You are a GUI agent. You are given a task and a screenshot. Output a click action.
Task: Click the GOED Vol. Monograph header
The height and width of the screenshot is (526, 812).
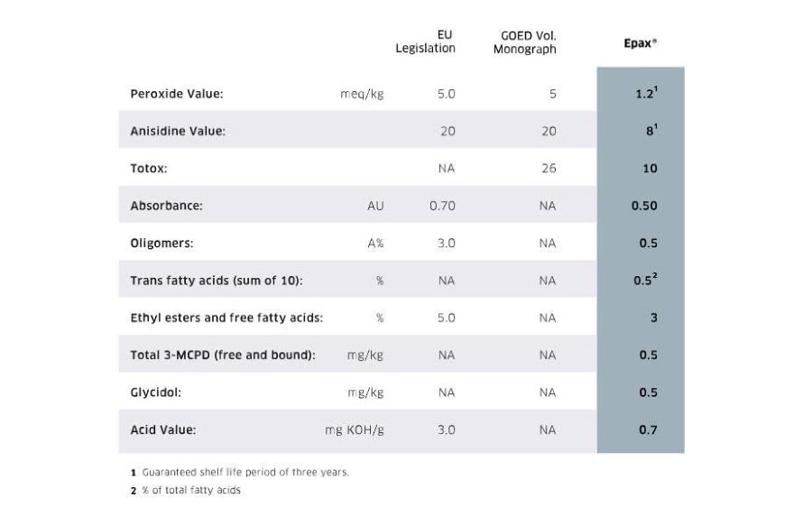(524, 42)
